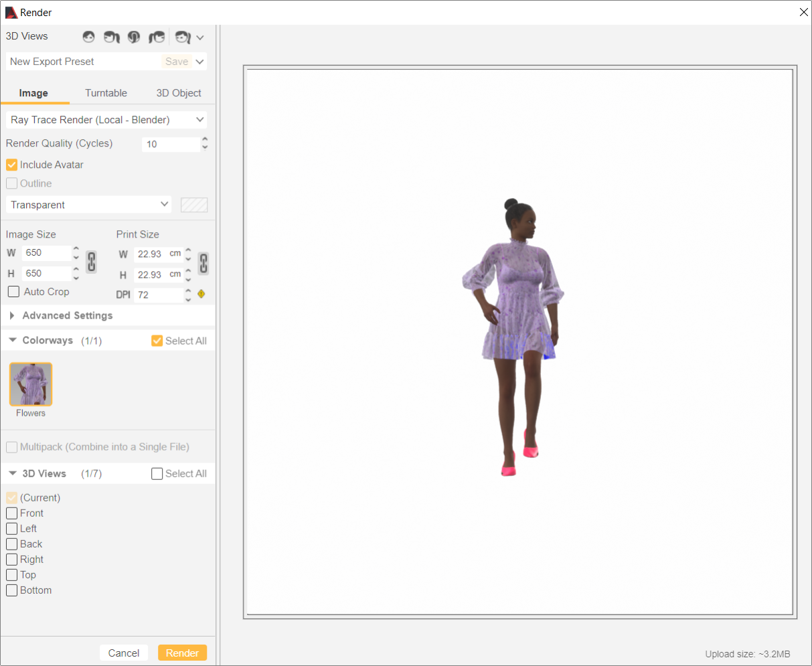Expand the Advanced Settings section
The width and height of the screenshot is (812, 666).
coord(12,315)
